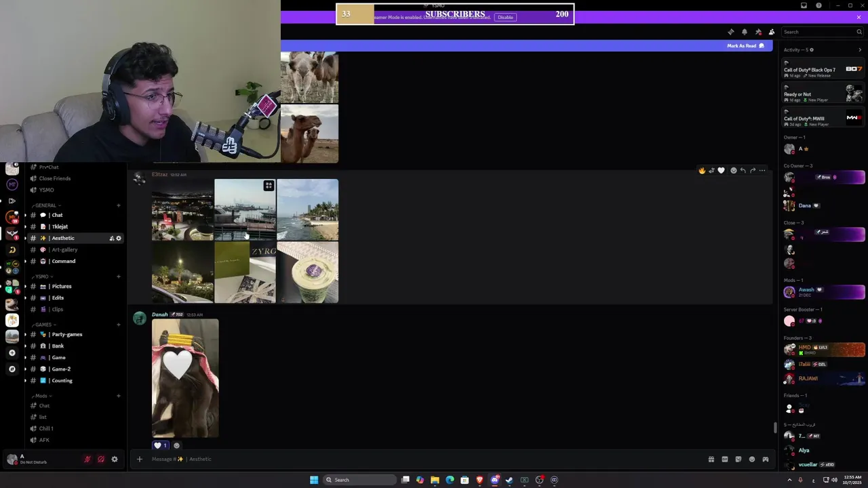Open the clips channel
The image size is (868, 488).
click(x=75, y=309)
